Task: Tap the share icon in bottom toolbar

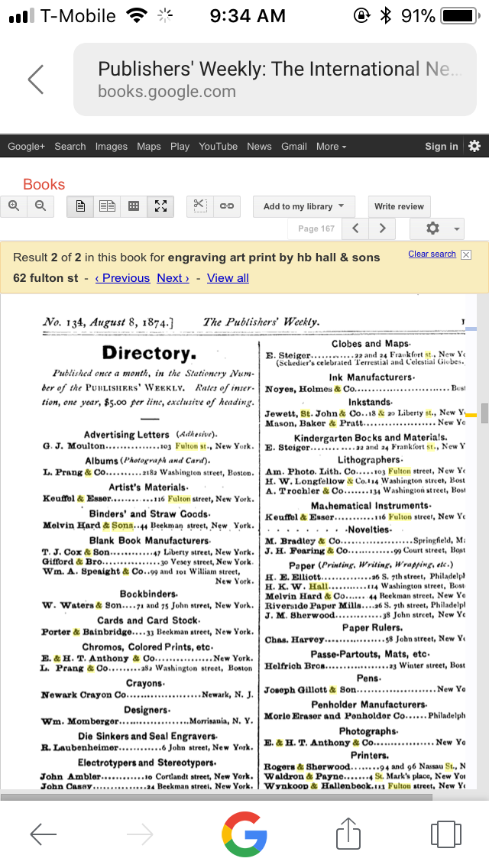Action: 348,833
